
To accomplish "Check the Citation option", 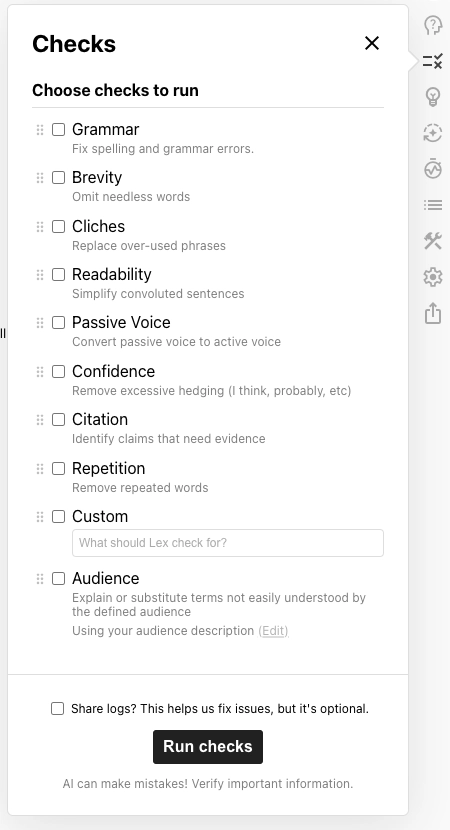I will 58,420.
